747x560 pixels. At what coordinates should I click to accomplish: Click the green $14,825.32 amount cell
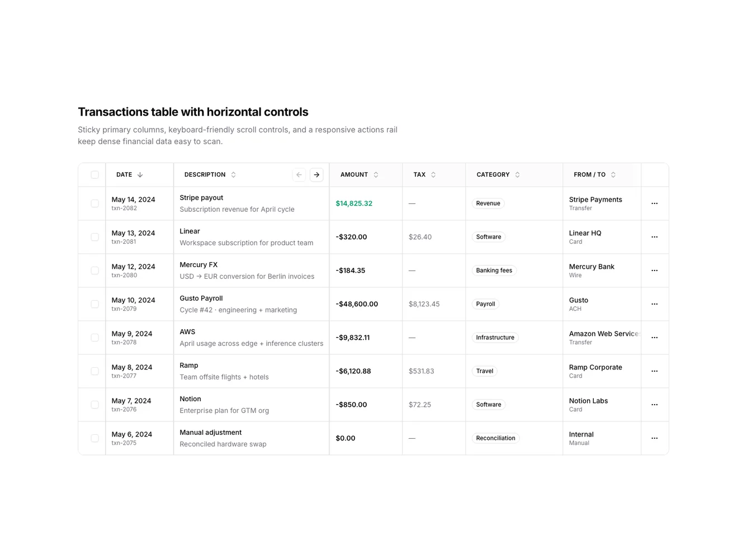point(354,203)
